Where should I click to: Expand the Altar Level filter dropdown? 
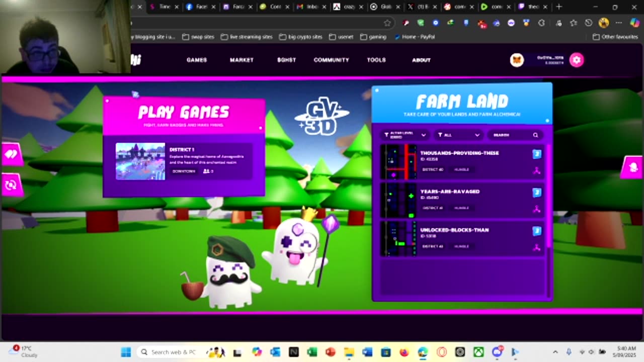pyautogui.click(x=405, y=135)
